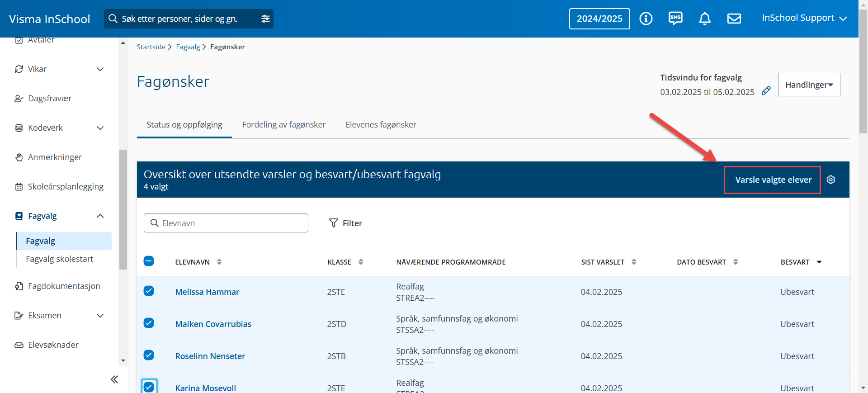The image size is (868, 393).
Task: Collapse sidebar with double-chevron icon
Action: 114,379
